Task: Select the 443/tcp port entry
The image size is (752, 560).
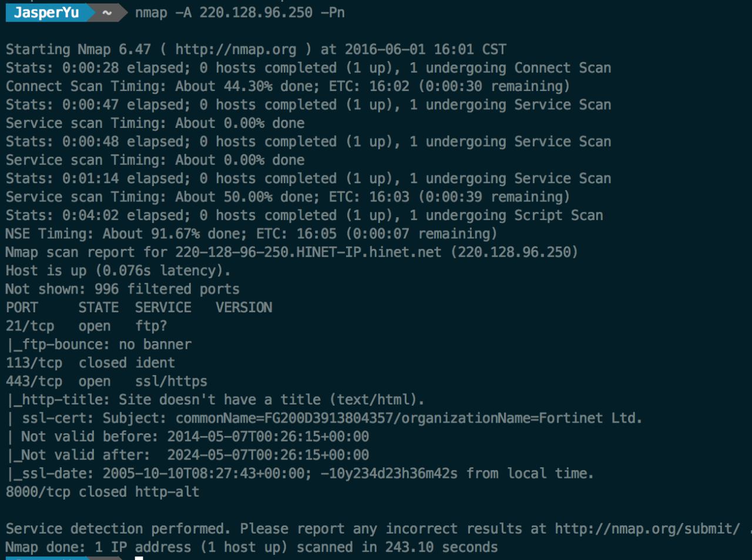Action: click(33, 382)
